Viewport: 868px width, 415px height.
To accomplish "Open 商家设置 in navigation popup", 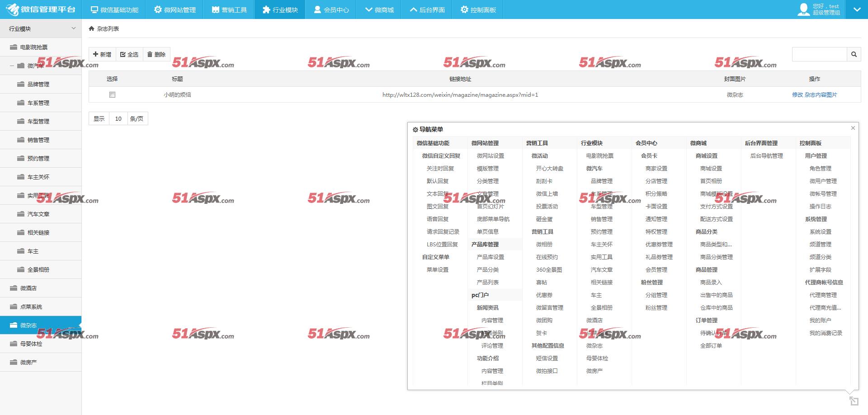I will point(656,168).
